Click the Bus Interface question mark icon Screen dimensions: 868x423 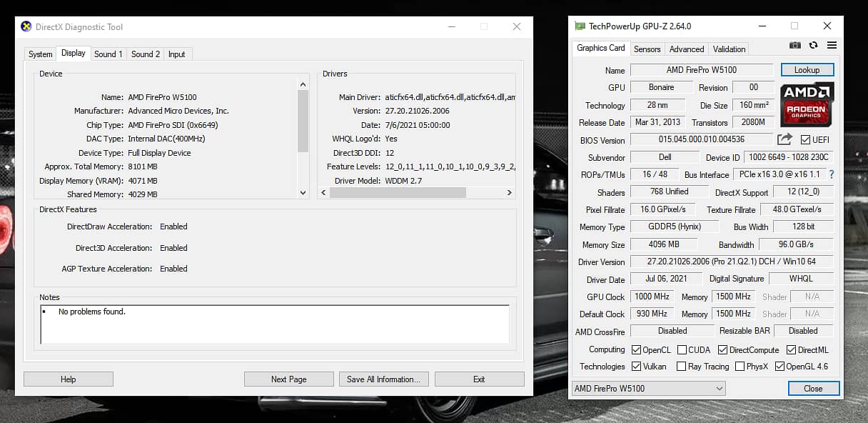831,174
